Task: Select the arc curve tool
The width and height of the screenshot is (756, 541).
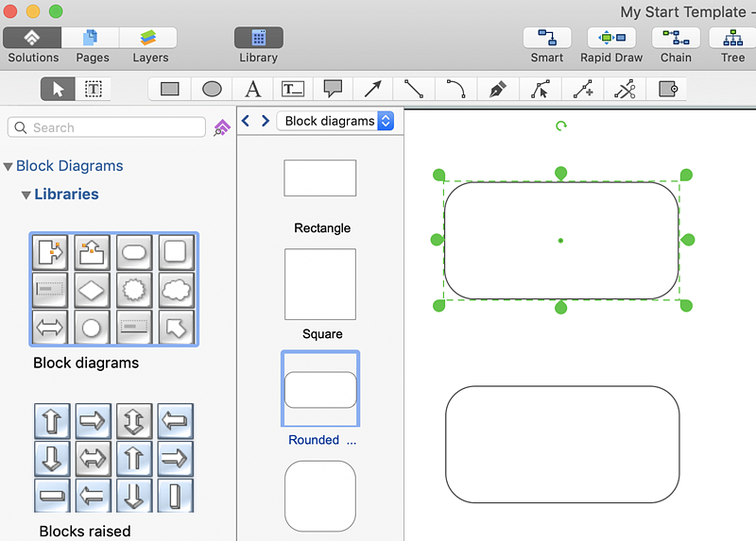Action: [x=455, y=89]
